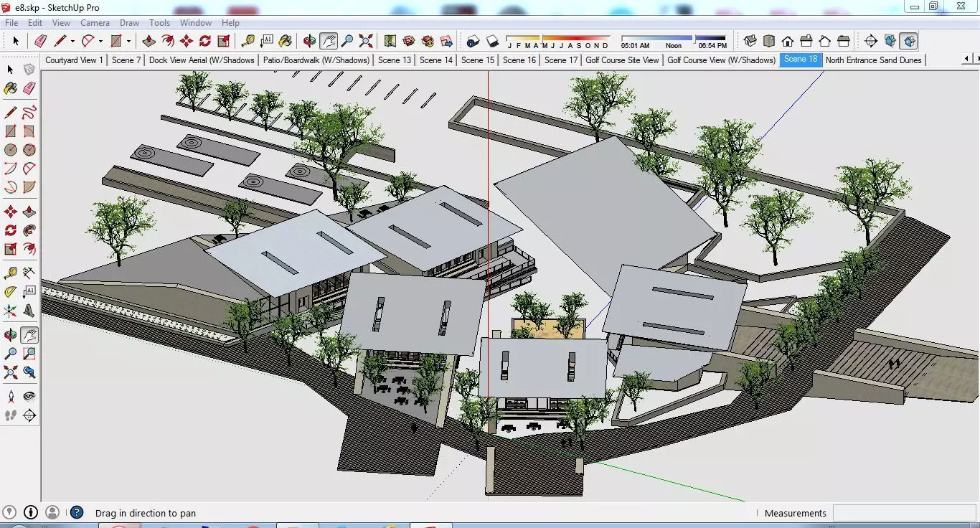Select the 3D Text tool
Viewport: 980px width, 528px height.
29,311
